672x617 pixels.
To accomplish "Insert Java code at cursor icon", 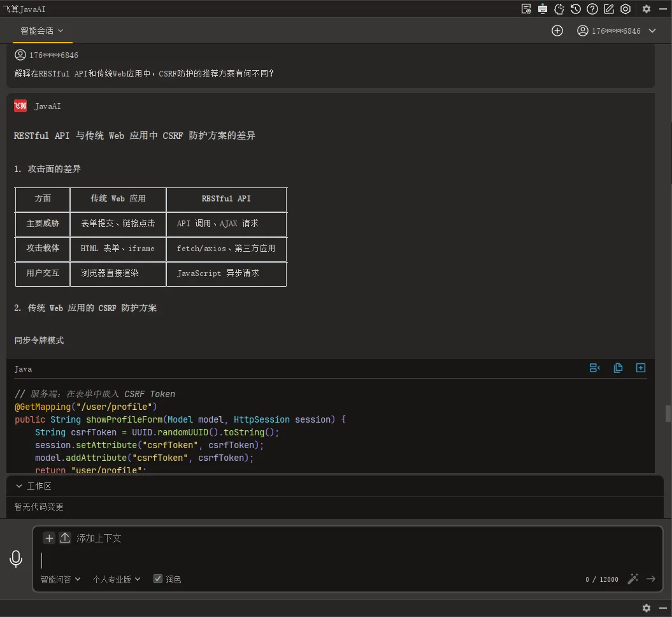I will (595, 368).
